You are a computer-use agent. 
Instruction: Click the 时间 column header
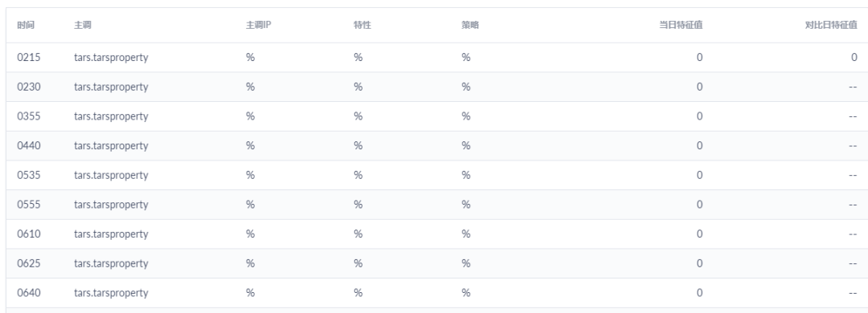[x=26, y=25]
